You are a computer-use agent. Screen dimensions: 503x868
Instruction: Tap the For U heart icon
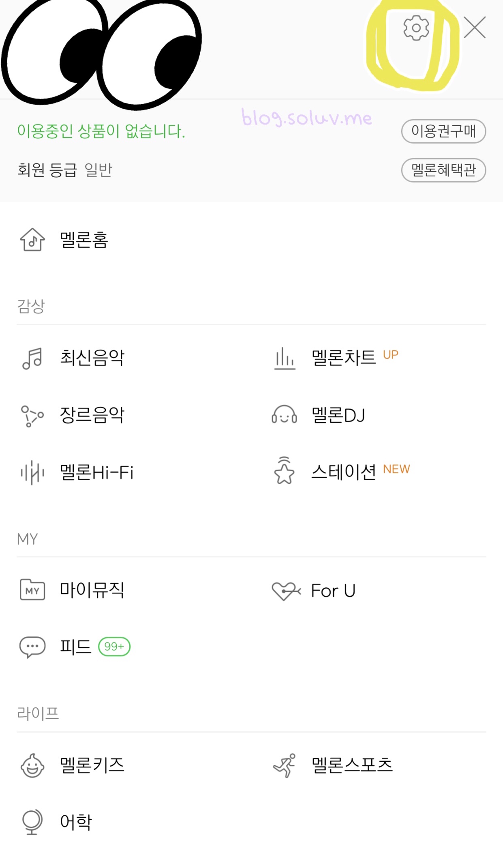(x=286, y=591)
